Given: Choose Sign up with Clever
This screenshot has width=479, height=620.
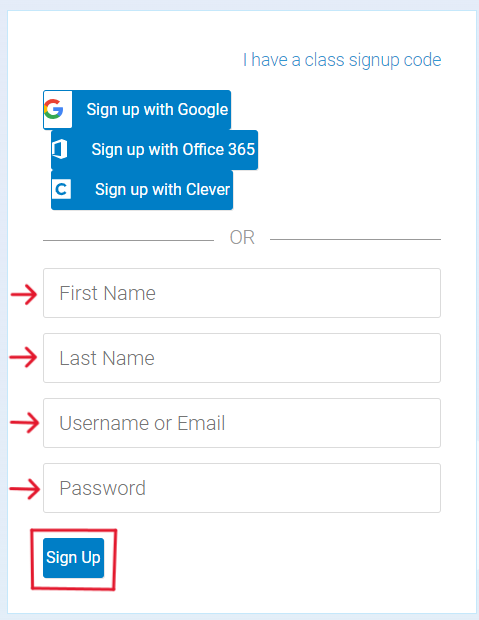Looking at the screenshot, I should pyautogui.click(x=142, y=190).
